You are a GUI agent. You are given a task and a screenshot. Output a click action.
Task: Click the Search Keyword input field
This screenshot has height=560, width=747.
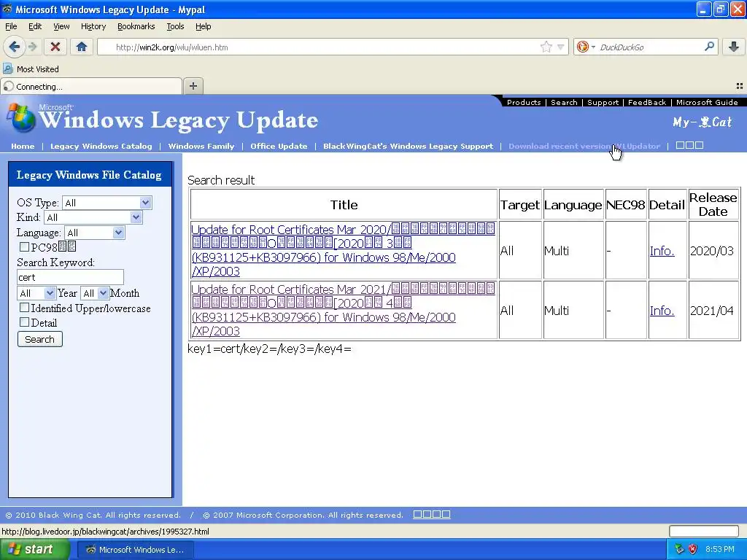(x=71, y=277)
